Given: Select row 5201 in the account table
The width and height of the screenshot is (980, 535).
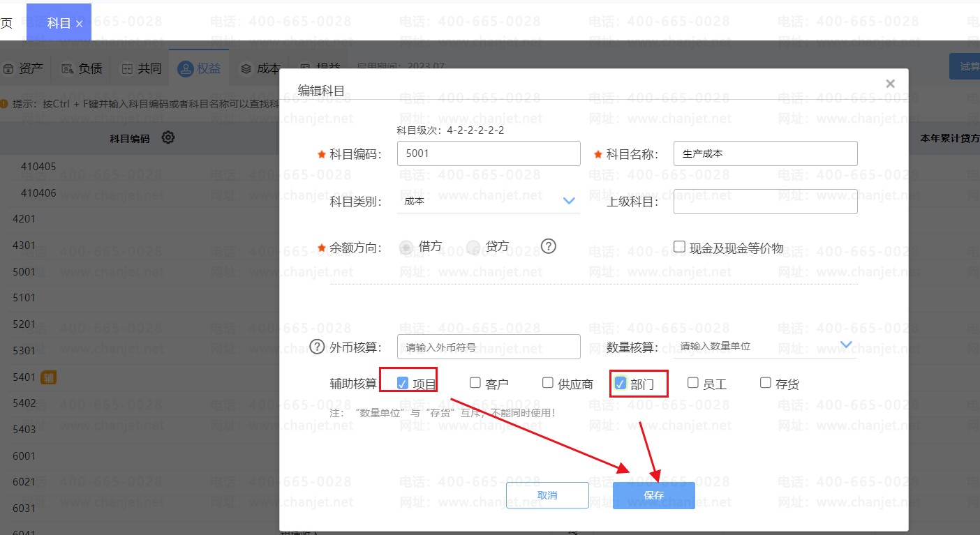Looking at the screenshot, I should pos(140,324).
